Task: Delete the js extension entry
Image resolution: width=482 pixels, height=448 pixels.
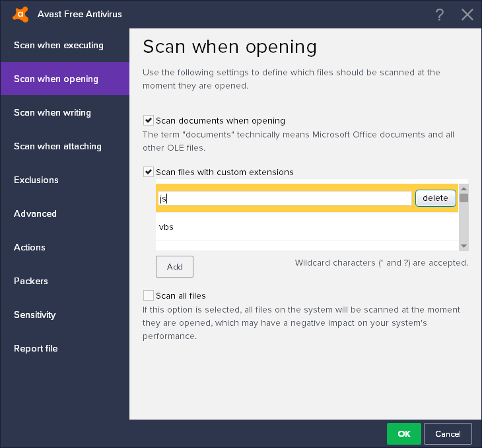Action: point(435,198)
